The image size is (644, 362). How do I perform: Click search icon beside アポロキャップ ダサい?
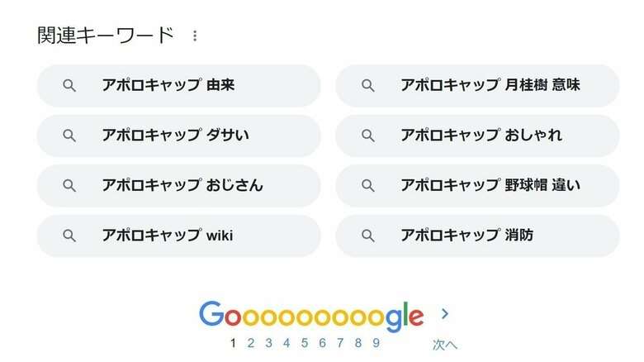[69, 136]
